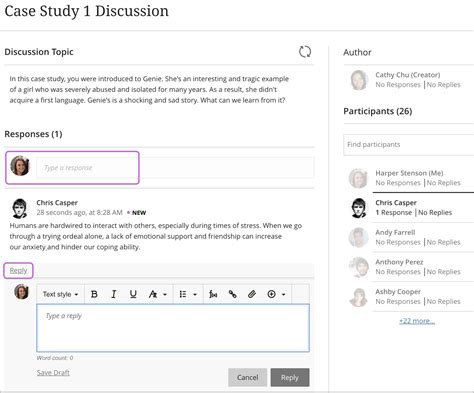Click Harper Stenson's avatar in participants
Image resolution: width=474 pixels, height=393 pixels.
(358, 178)
